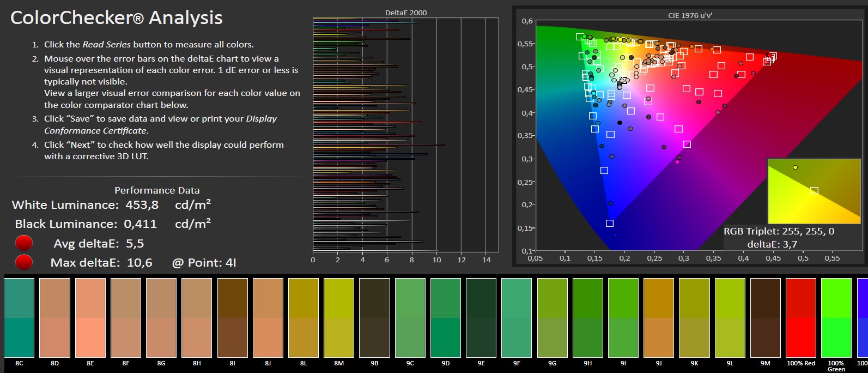Select the 9E dark green swatch
868x373 pixels.
click(481, 318)
